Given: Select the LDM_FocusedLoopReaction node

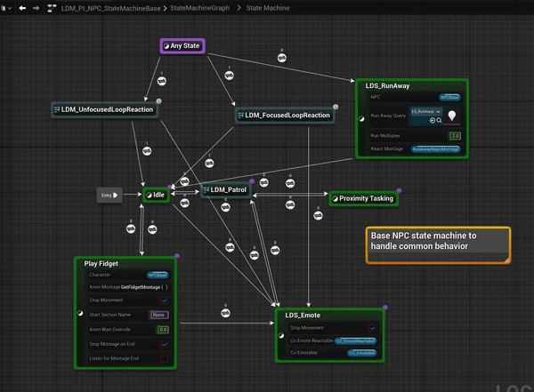Looking at the screenshot, I should point(285,116).
